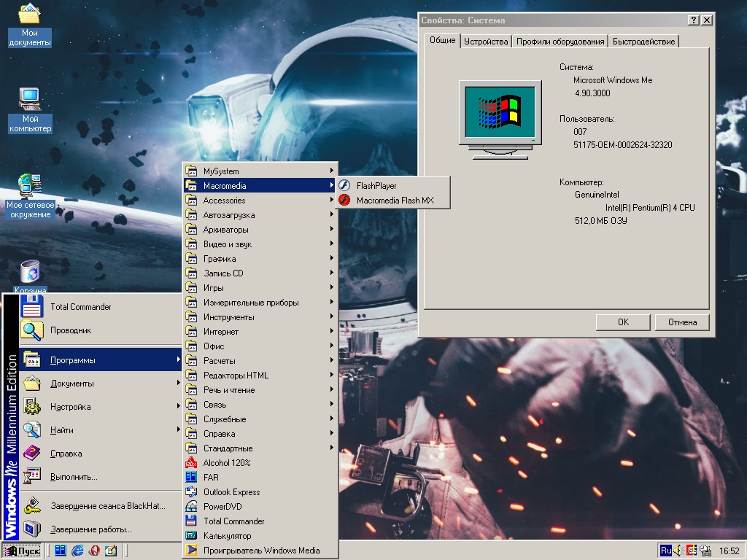Switch to the Устройства tab
The height and width of the screenshot is (560, 747).
point(486,42)
